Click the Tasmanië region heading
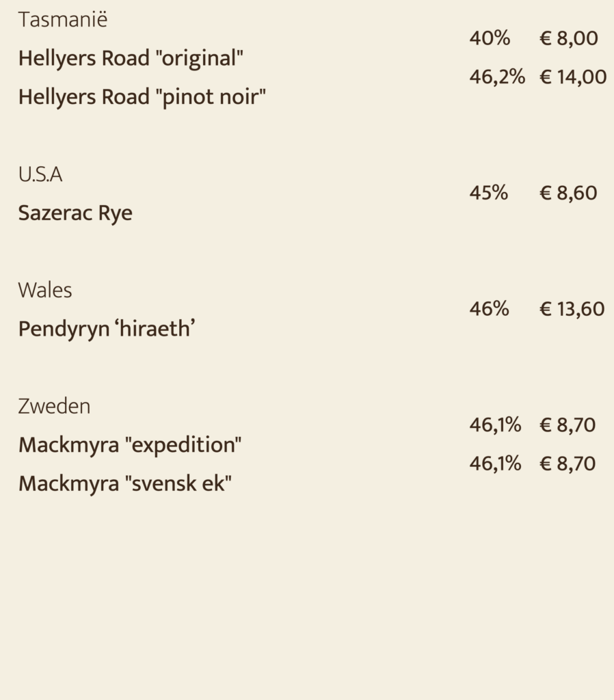 click(63, 20)
